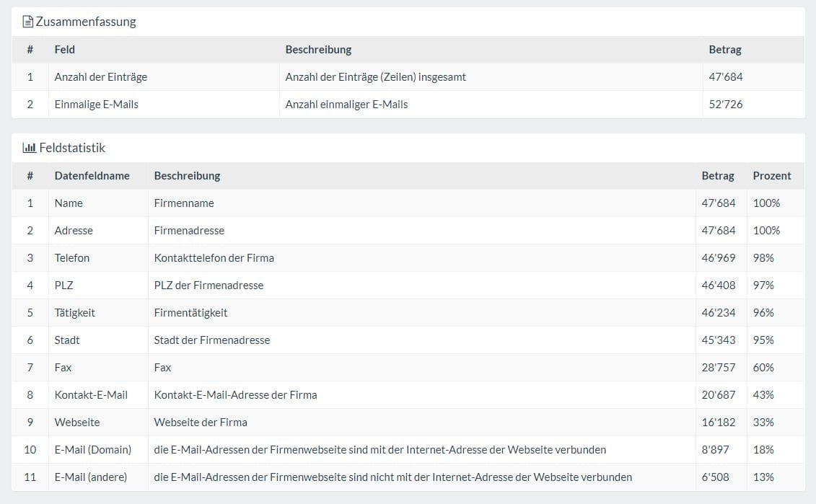Screen dimensions: 816x504
Task: Click the Prozent column header
Action: click(772, 176)
